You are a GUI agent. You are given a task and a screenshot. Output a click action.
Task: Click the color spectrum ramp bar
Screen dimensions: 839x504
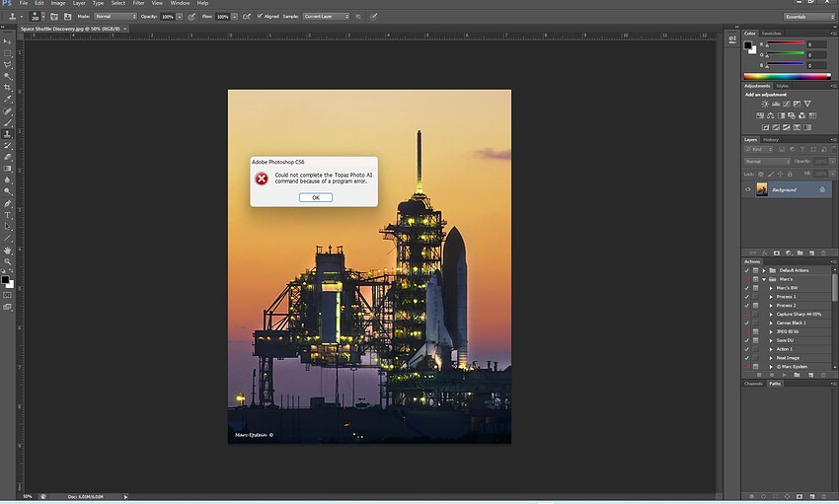tap(787, 76)
